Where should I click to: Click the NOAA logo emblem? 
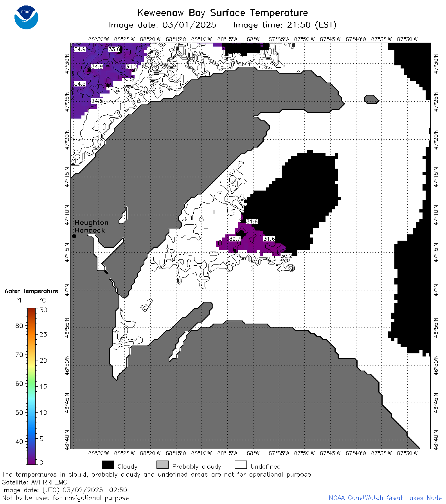[x=26, y=17]
